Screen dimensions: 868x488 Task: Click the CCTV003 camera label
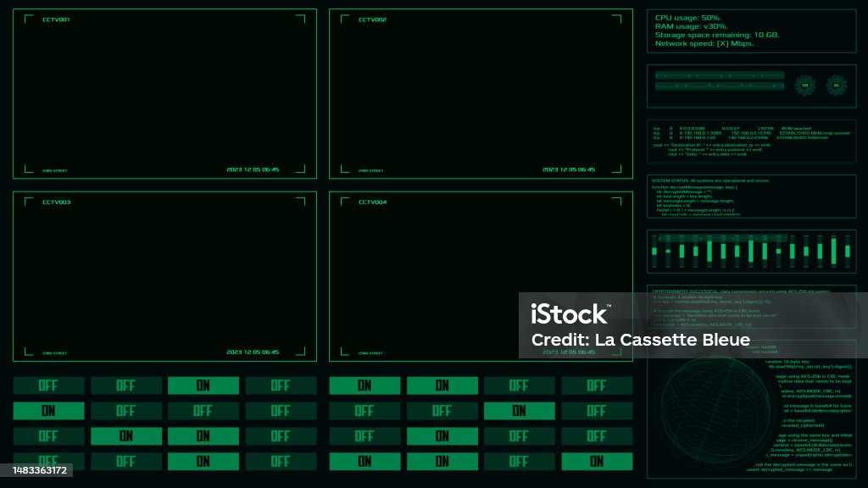pyautogui.click(x=56, y=202)
